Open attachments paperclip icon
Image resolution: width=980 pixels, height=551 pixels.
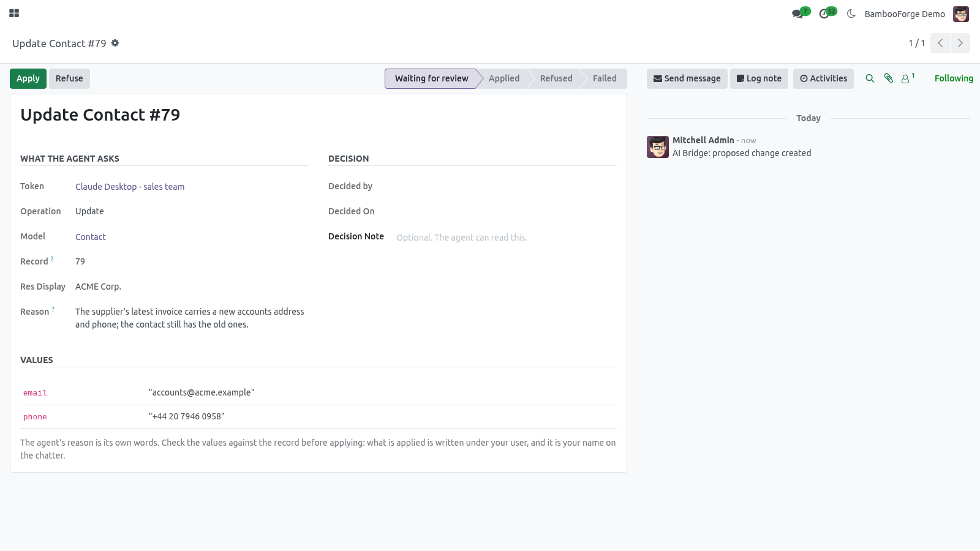(x=889, y=78)
